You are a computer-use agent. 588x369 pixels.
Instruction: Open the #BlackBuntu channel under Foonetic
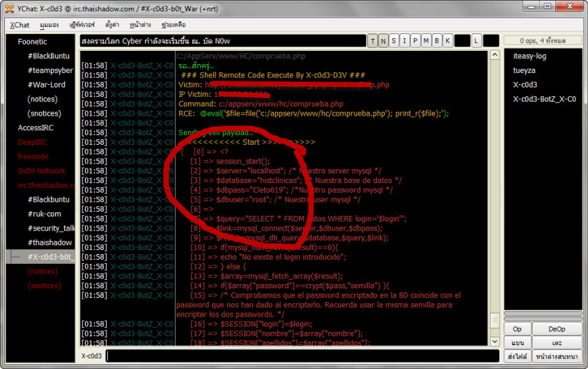(49, 56)
